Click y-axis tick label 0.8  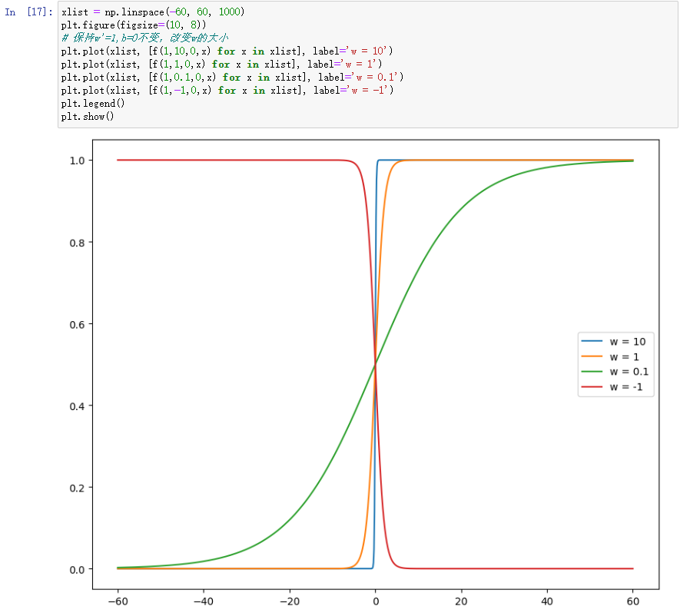(77, 243)
